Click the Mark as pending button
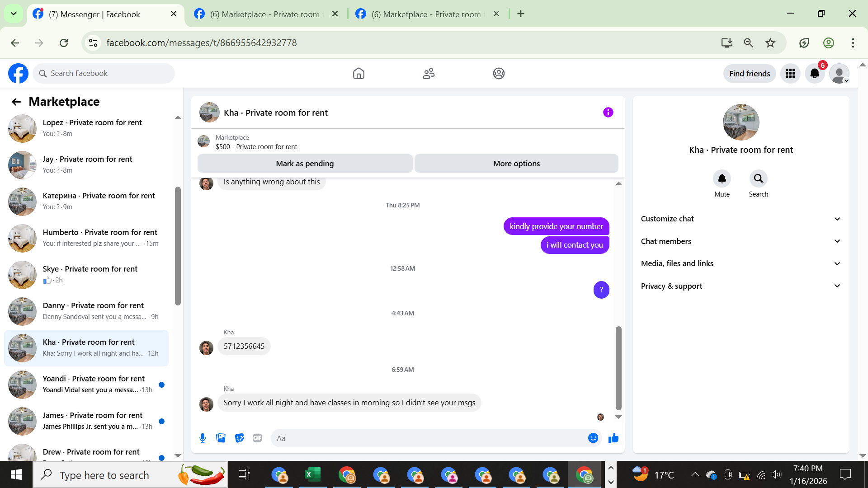The height and width of the screenshot is (488, 868). click(305, 164)
